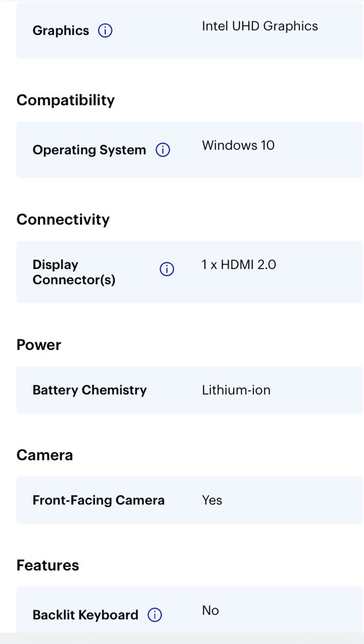Tap the Backlit Keyboard info icon
Image resolution: width=364 pixels, height=644 pixels.
155,615
